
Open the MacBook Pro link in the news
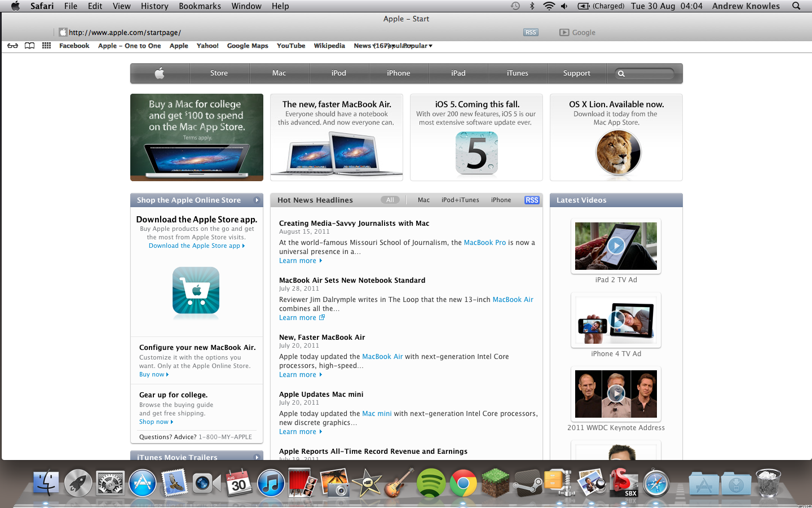(485, 243)
